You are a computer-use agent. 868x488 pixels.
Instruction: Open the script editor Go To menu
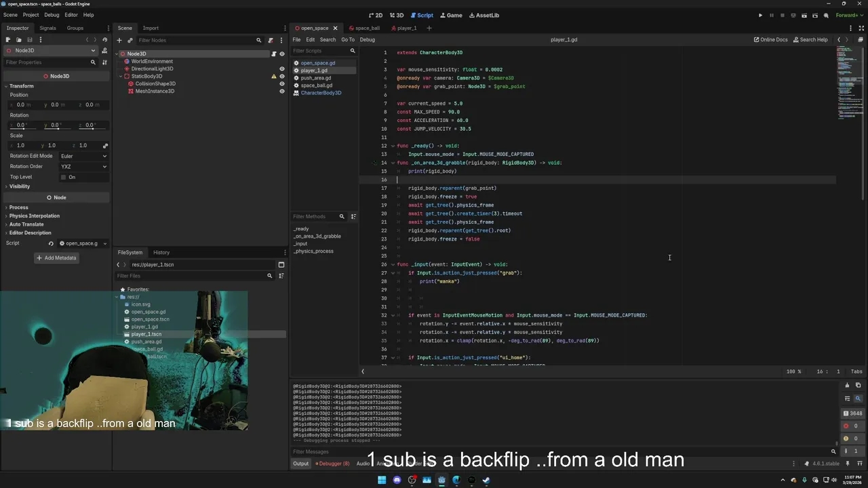click(x=348, y=39)
